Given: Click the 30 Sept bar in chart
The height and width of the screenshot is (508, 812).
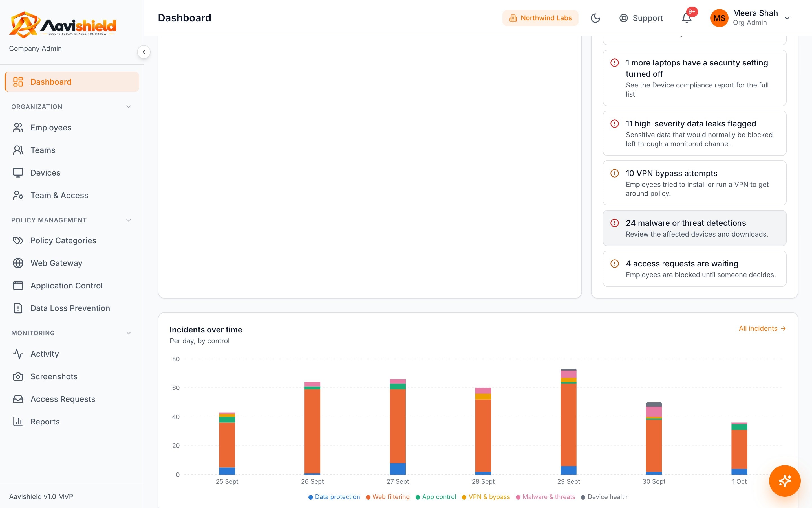Looking at the screenshot, I should 654,439.
